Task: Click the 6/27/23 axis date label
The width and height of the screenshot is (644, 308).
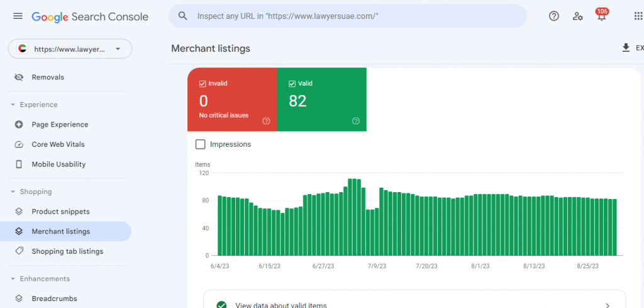Action: pyautogui.click(x=324, y=266)
